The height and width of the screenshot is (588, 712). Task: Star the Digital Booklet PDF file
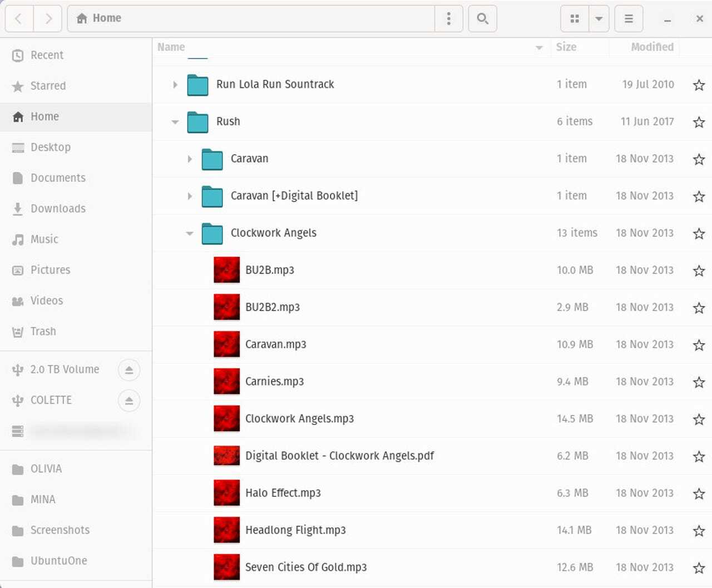(x=699, y=457)
